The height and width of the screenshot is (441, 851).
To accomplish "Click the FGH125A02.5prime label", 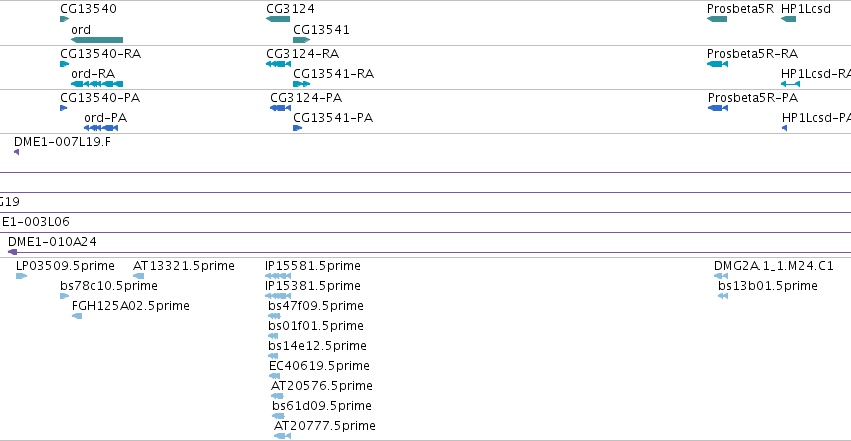I will [131, 306].
